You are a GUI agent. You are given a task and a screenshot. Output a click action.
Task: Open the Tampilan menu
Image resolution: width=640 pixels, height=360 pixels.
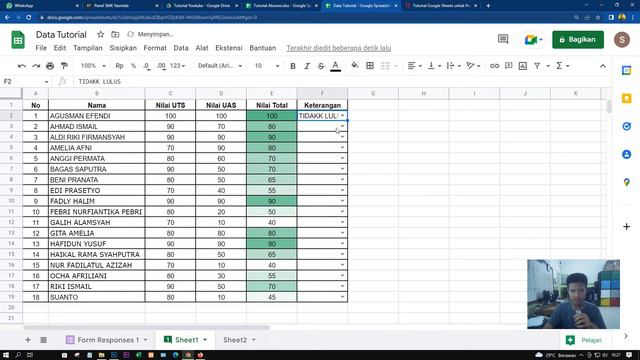88,48
